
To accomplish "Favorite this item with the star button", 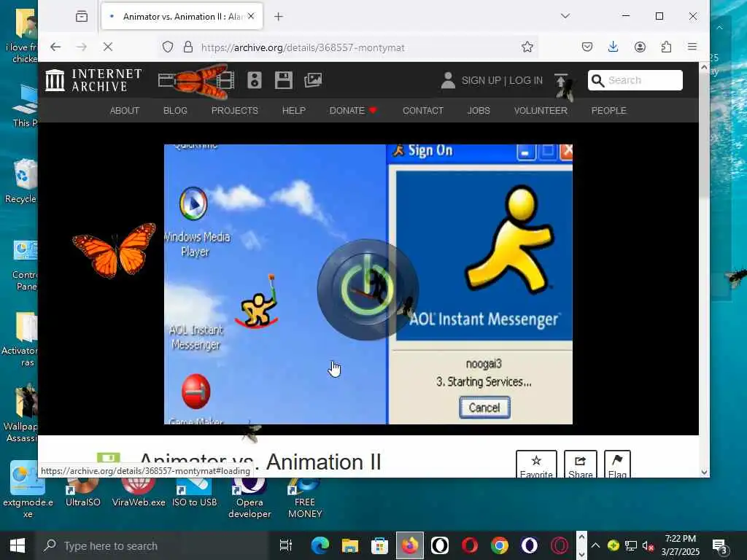I will [536, 464].
